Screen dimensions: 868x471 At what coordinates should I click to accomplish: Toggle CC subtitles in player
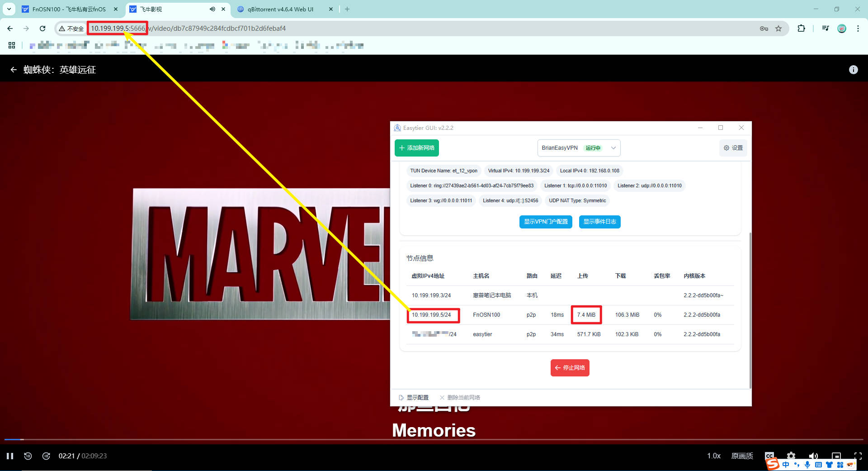click(x=769, y=455)
